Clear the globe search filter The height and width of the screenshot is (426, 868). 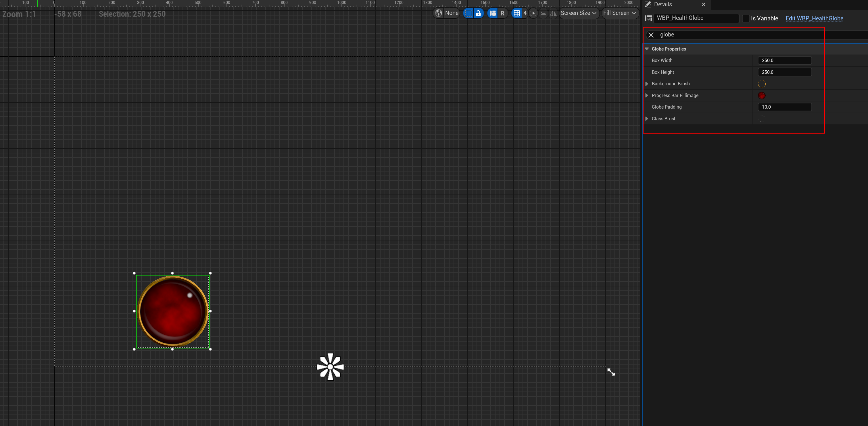pos(651,35)
